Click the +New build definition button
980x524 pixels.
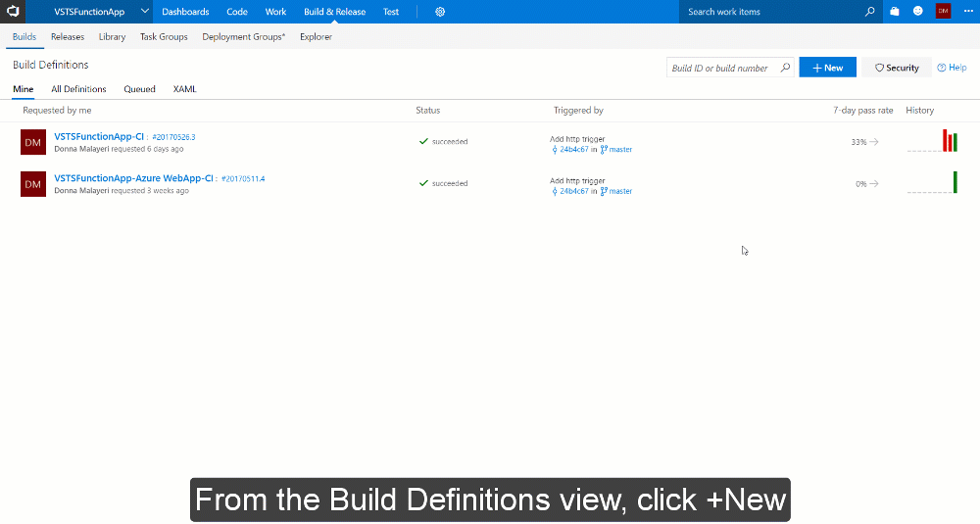[x=827, y=68]
